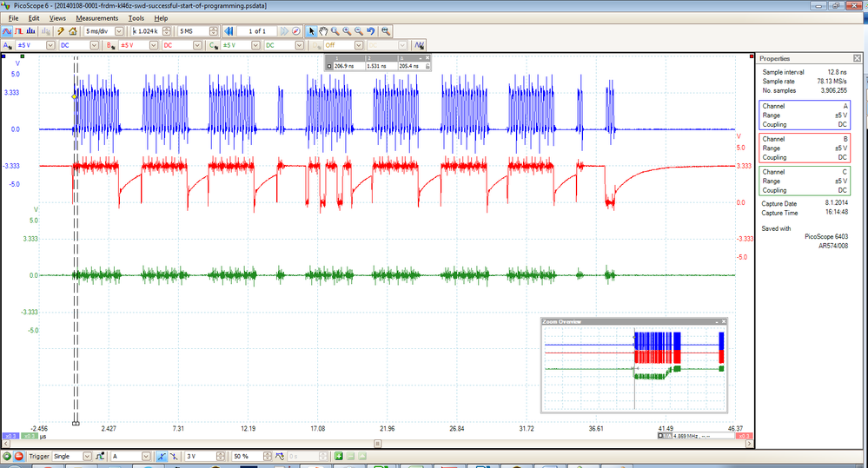
Task: Select the hand pan tool
Action: coord(323,31)
